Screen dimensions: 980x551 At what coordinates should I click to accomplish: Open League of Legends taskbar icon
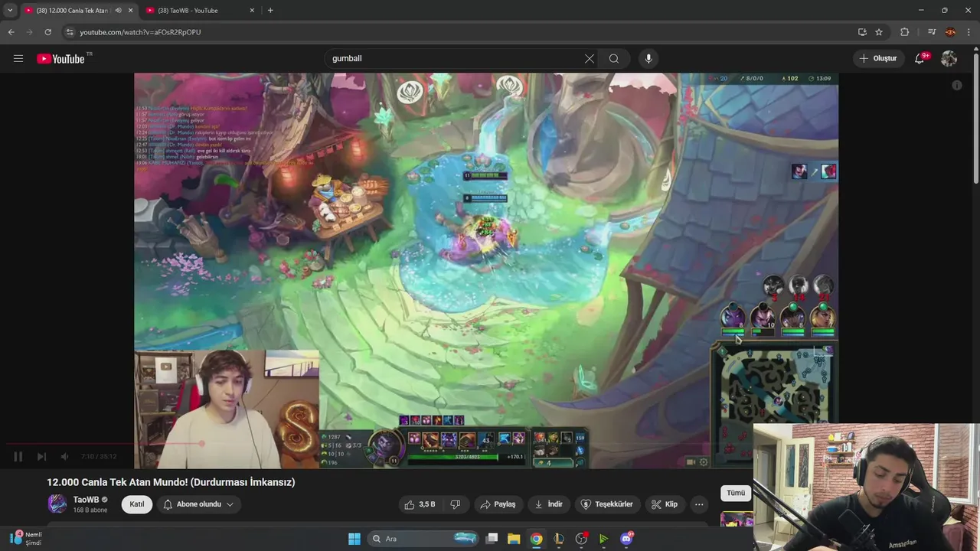[559, 539]
